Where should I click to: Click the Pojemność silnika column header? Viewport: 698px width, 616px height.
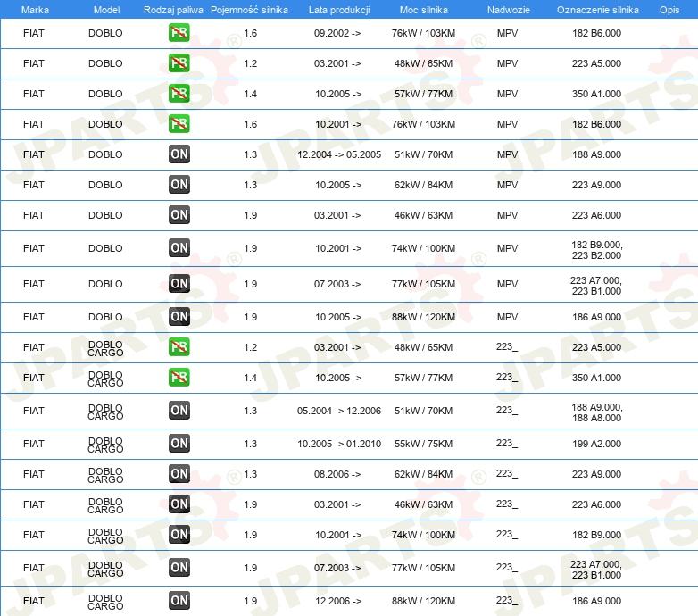click(x=249, y=10)
